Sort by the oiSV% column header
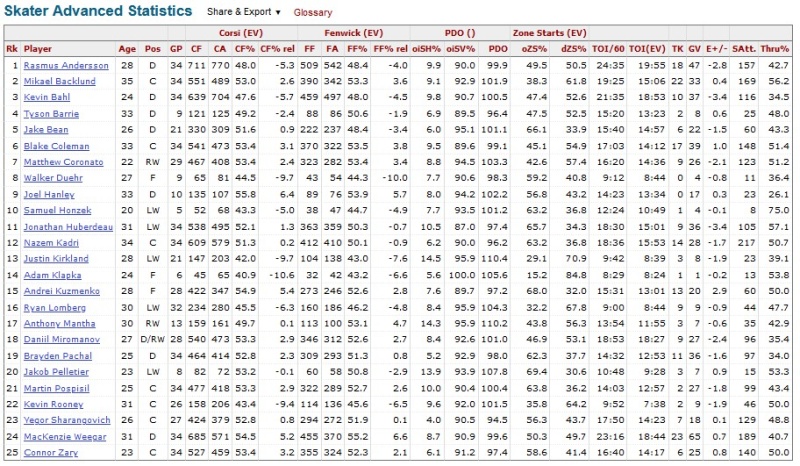This screenshot has height=466, width=800. (461, 49)
